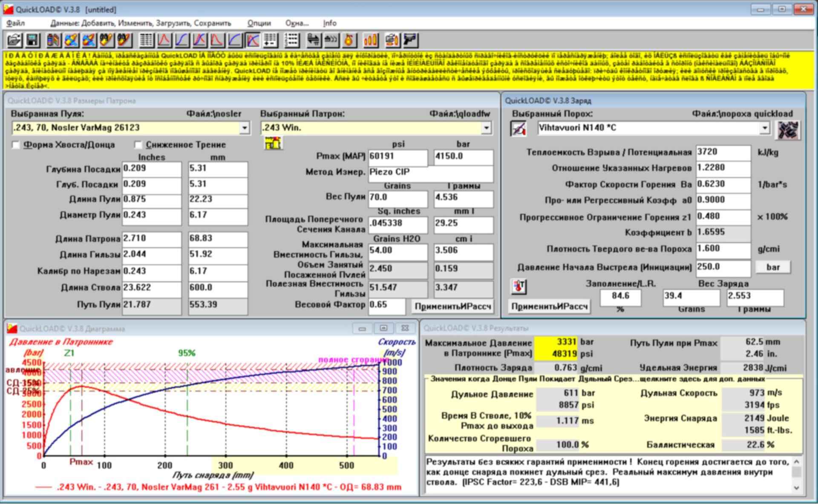Click the table with plus-minus toolbar icon
Image resolution: width=818 pixels, height=504 pixels.
[x=270, y=40]
